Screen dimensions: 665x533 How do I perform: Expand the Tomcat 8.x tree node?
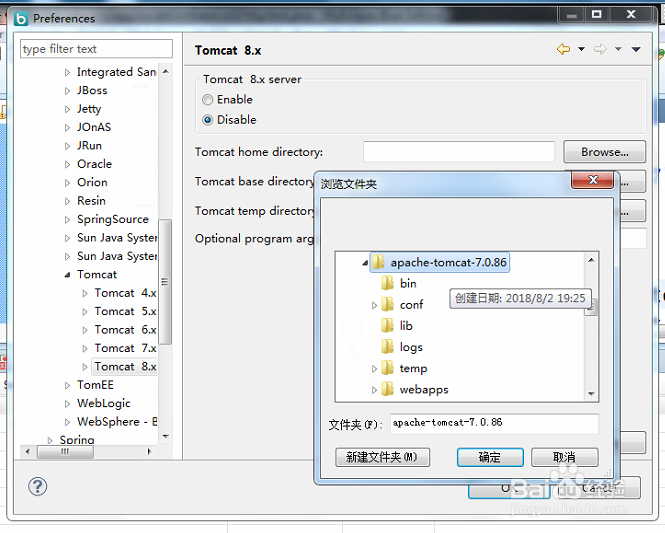click(85, 367)
